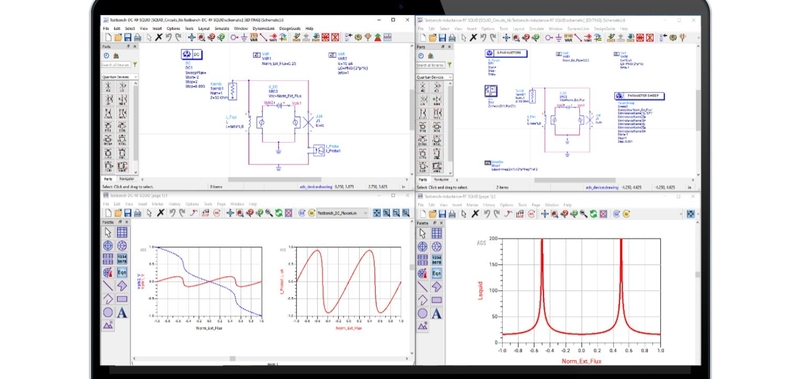Click the VAR icon in DC SQUID schematic toolbar

point(254,37)
